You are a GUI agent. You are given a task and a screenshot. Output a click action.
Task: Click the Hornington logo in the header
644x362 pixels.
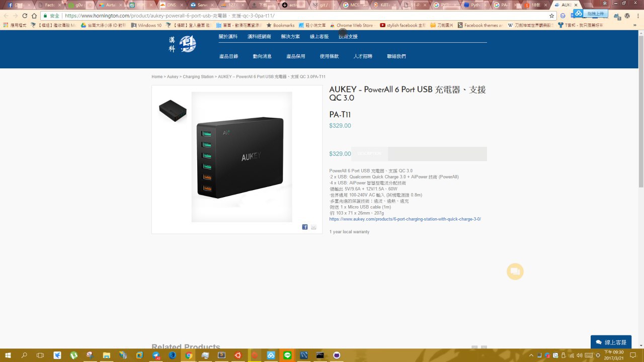[182, 44]
